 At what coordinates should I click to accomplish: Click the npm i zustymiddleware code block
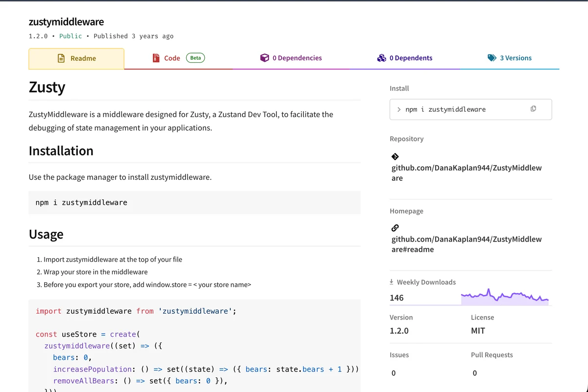pos(195,202)
